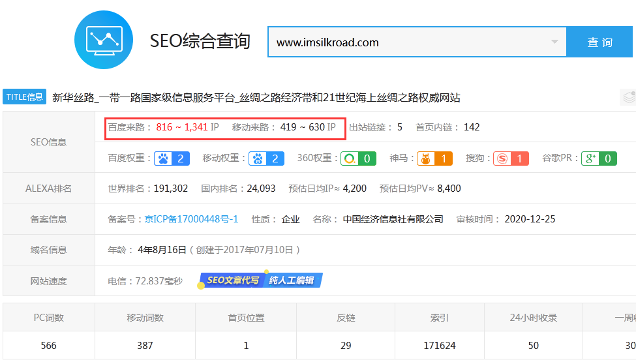This screenshot has height=364, width=636.
Task: Click the SEO信息 row label
Action: point(49,142)
